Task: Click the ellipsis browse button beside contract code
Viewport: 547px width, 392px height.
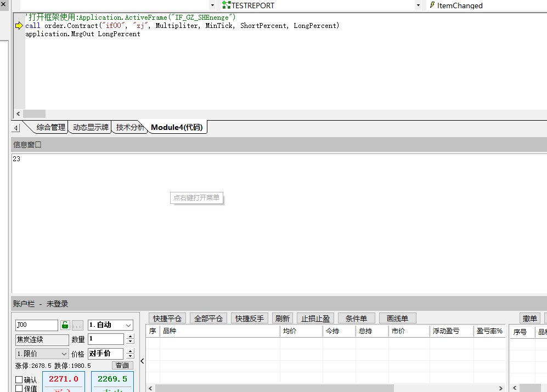Action: click(x=77, y=325)
